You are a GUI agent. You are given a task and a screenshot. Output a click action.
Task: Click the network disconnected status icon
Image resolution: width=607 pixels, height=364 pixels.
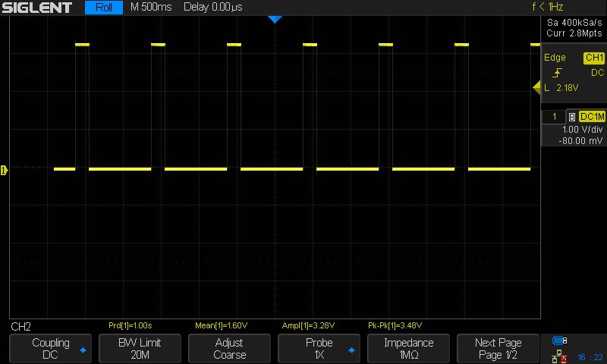click(x=559, y=356)
